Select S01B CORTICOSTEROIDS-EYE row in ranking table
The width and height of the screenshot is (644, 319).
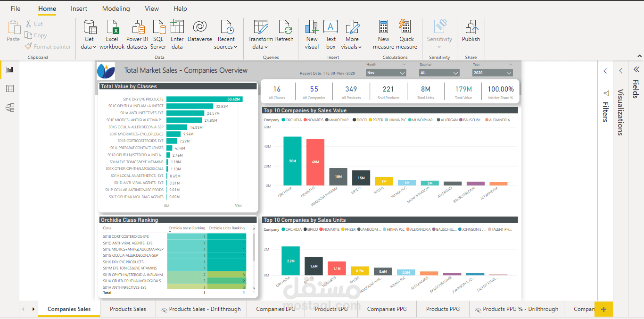tap(173, 236)
